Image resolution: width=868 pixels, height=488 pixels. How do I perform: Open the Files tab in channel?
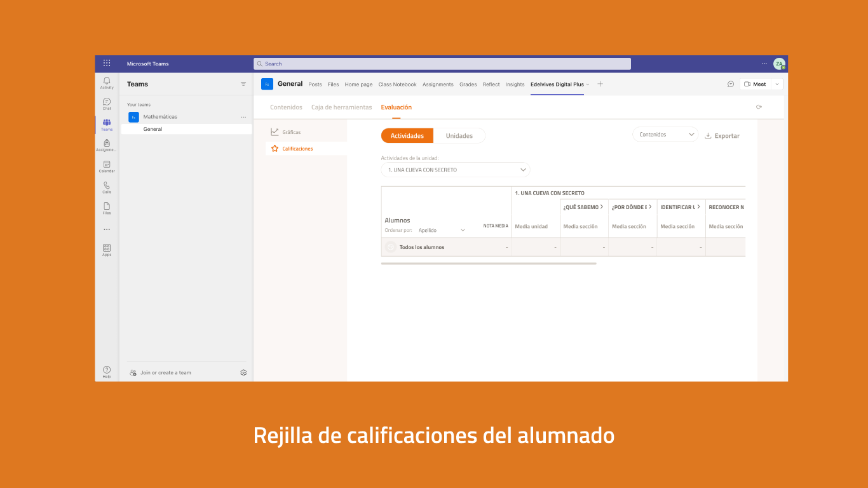(x=334, y=85)
